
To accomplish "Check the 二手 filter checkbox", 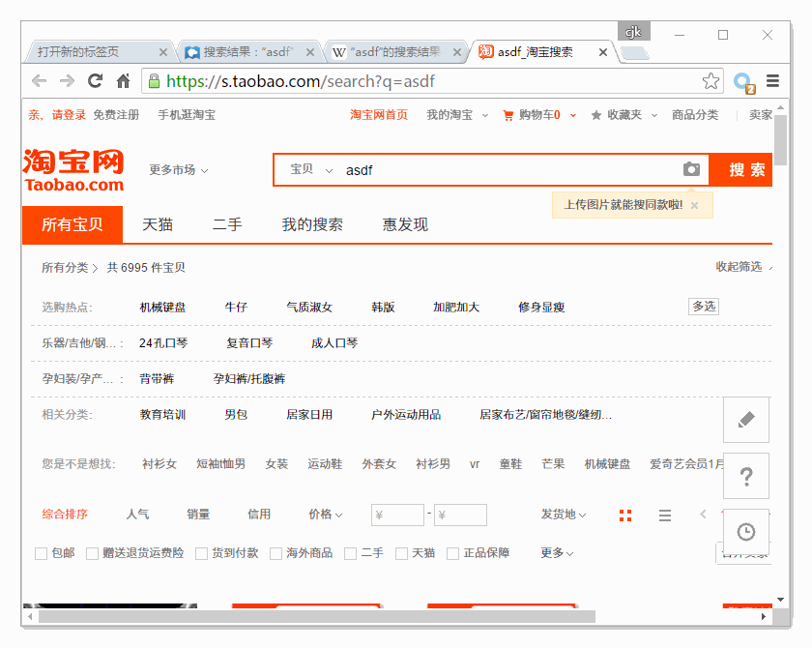I will pos(350,554).
